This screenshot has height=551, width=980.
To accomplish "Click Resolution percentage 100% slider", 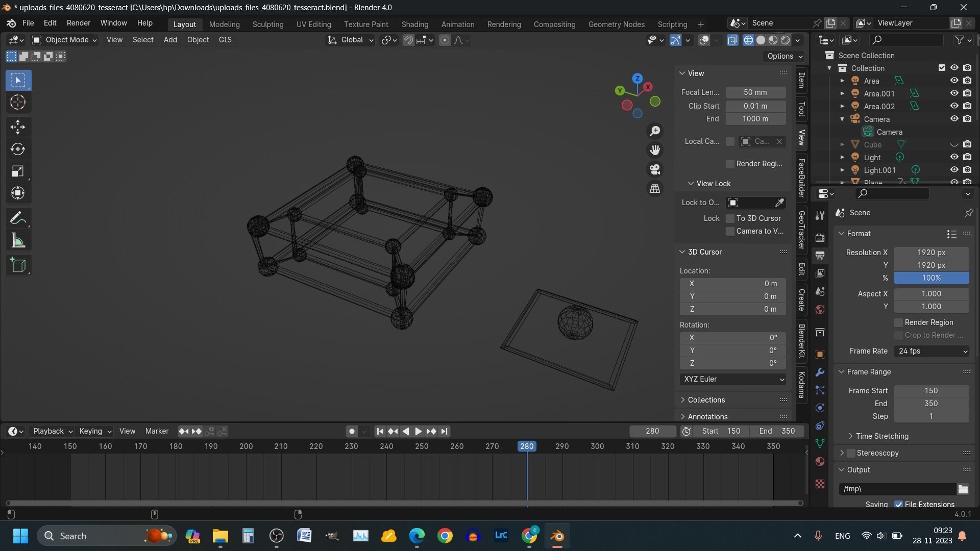I will 932,278.
